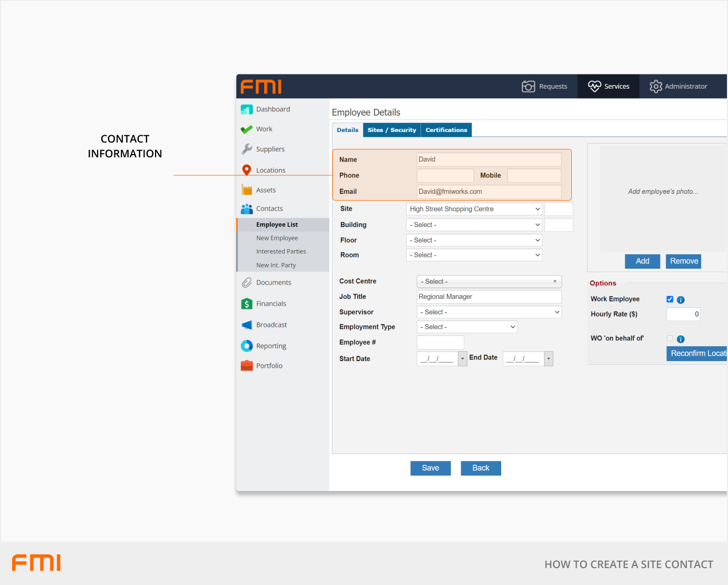
Task: Open Reporting chart icon
Action: [x=246, y=346]
